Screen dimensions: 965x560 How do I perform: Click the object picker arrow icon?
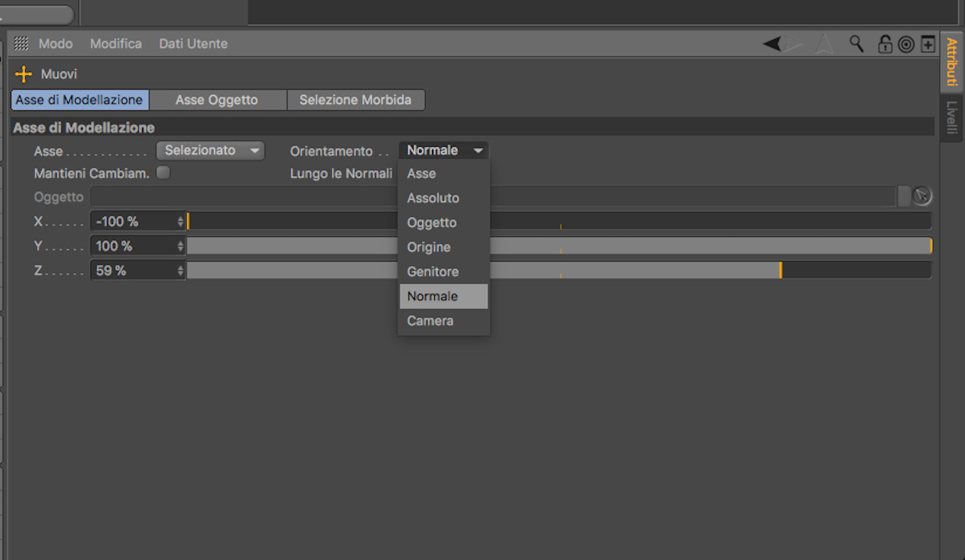[x=922, y=196]
